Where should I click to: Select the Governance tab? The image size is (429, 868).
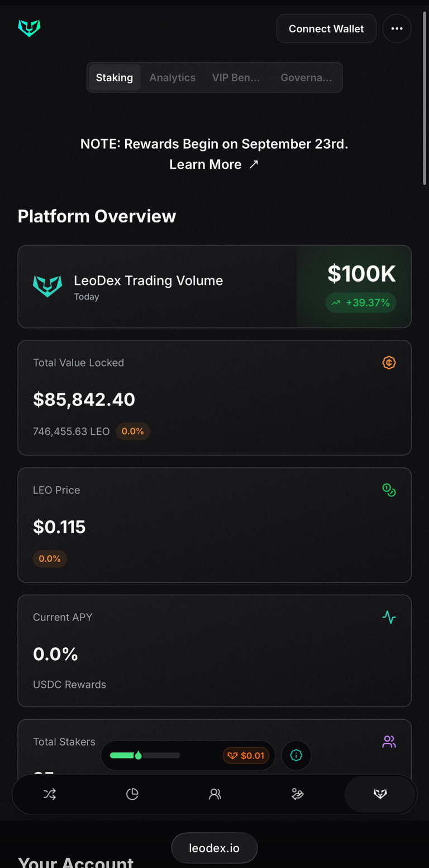tap(306, 78)
